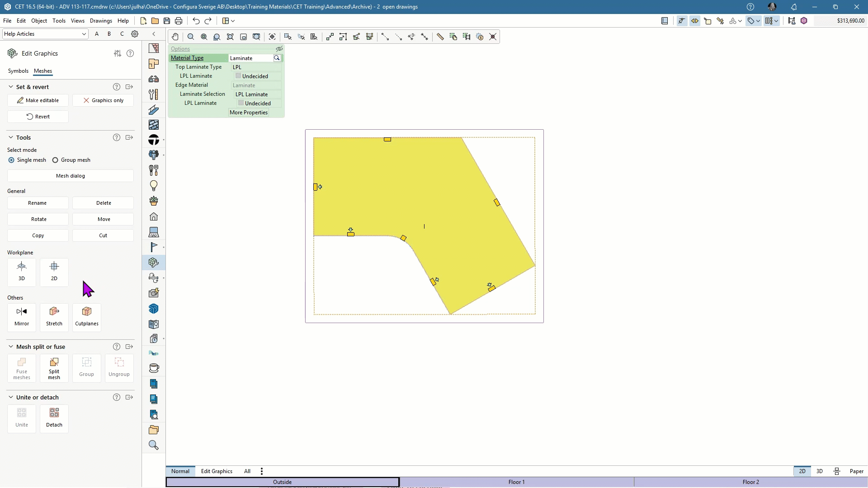Click the Print toolbar icon

(179, 21)
